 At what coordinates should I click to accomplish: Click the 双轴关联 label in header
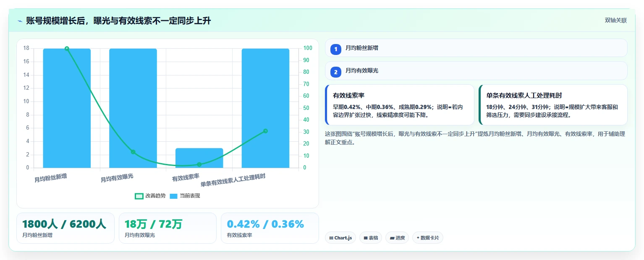click(615, 21)
